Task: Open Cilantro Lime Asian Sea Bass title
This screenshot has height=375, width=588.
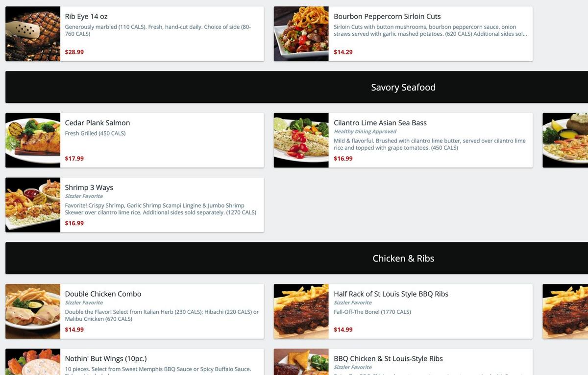Action: point(380,123)
